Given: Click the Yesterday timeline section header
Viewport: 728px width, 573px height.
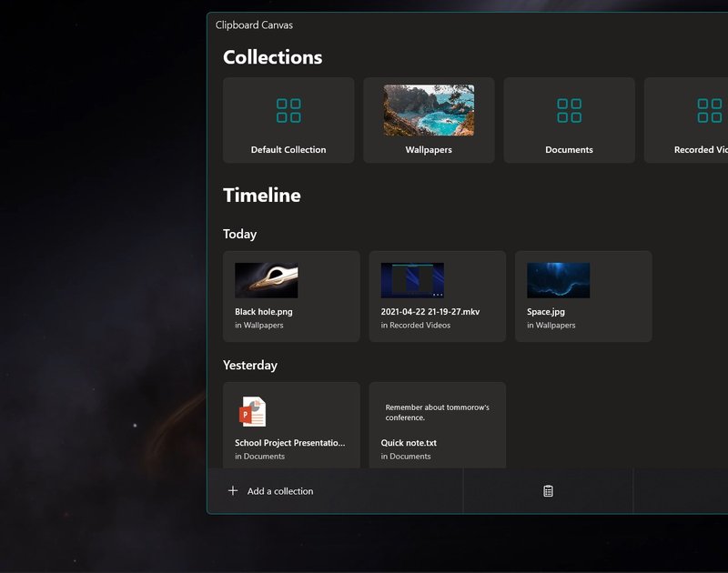Looking at the screenshot, I should point(250,366).
